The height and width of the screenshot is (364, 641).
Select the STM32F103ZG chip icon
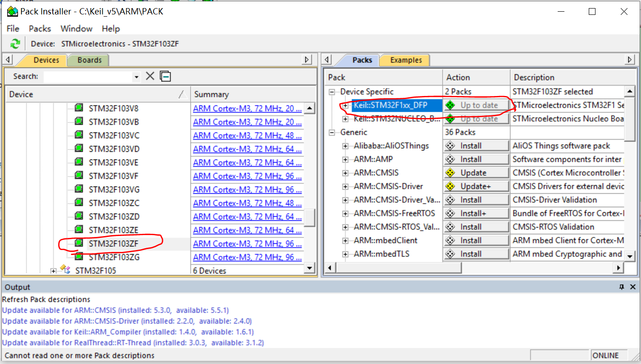point(79,257)
